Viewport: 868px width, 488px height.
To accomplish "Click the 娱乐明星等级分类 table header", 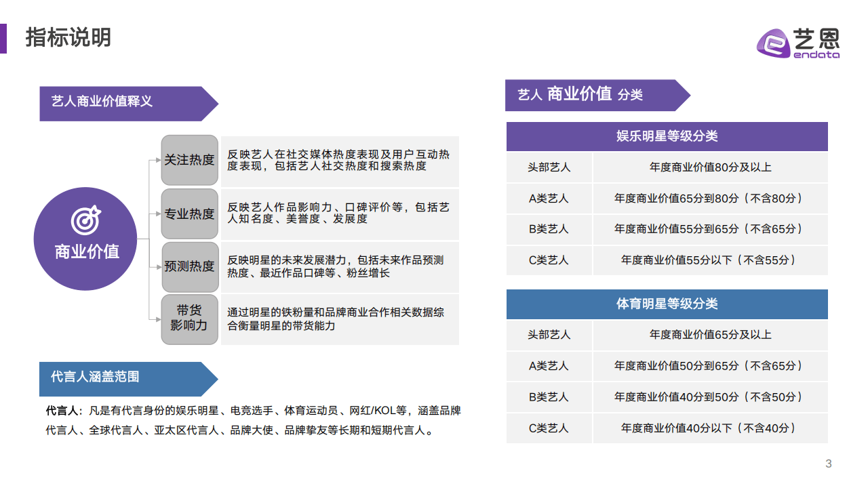I will (x=667, y=136).
